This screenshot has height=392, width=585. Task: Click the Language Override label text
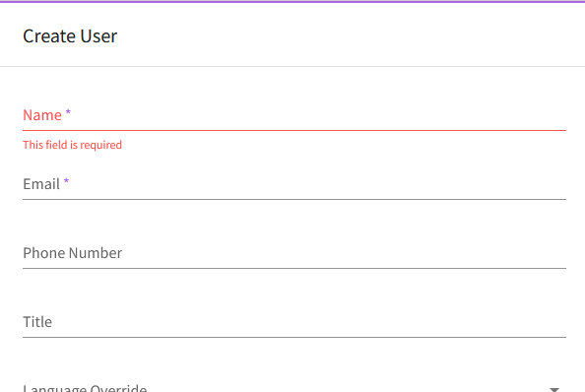(85, 388)
